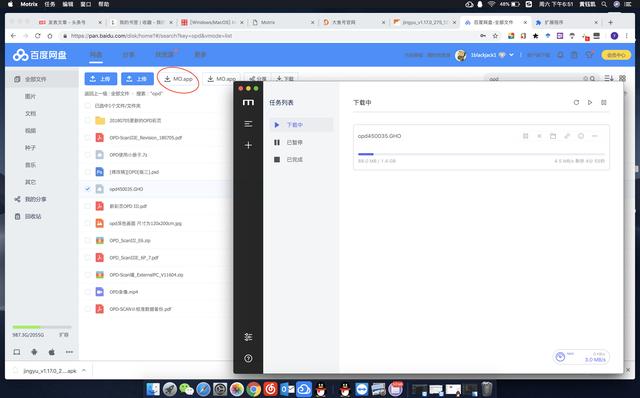
Task: Open Motrix task list hamburger icon
Action: 248,124
